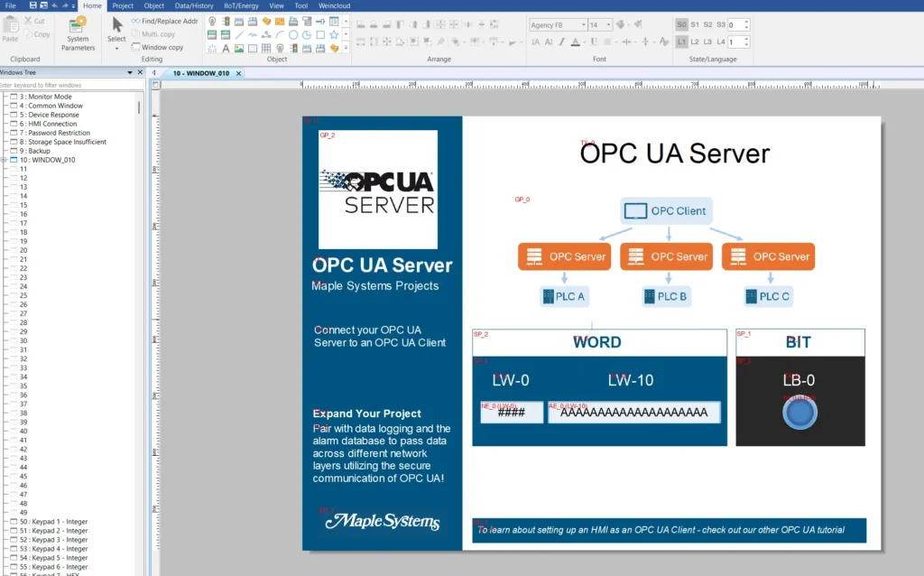Screen dimensions: 924x576
Task: Click the Save icon in quick access toolbar
Action: click(x=32, y=5)
